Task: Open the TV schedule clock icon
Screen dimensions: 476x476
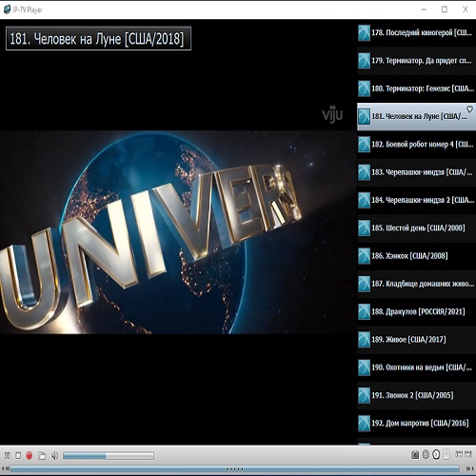Action: pos(436,455)
